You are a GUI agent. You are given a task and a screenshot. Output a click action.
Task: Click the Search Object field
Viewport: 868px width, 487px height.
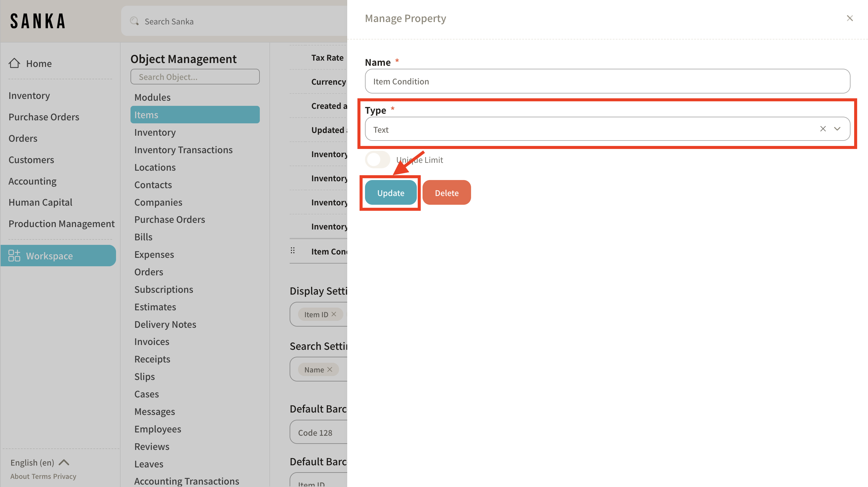195,77
